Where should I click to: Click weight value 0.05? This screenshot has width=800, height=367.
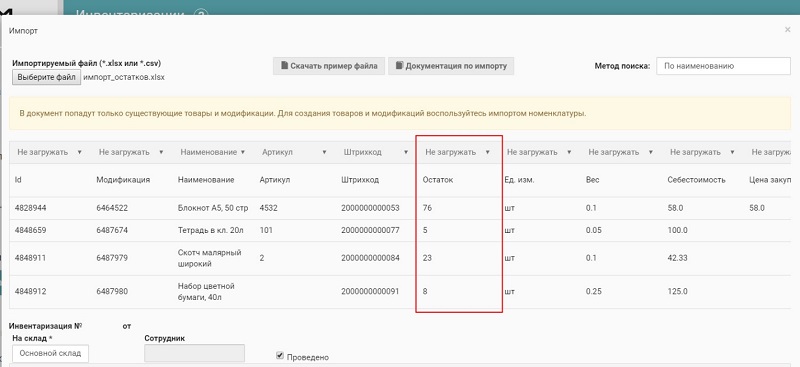(x=593, y=230)
